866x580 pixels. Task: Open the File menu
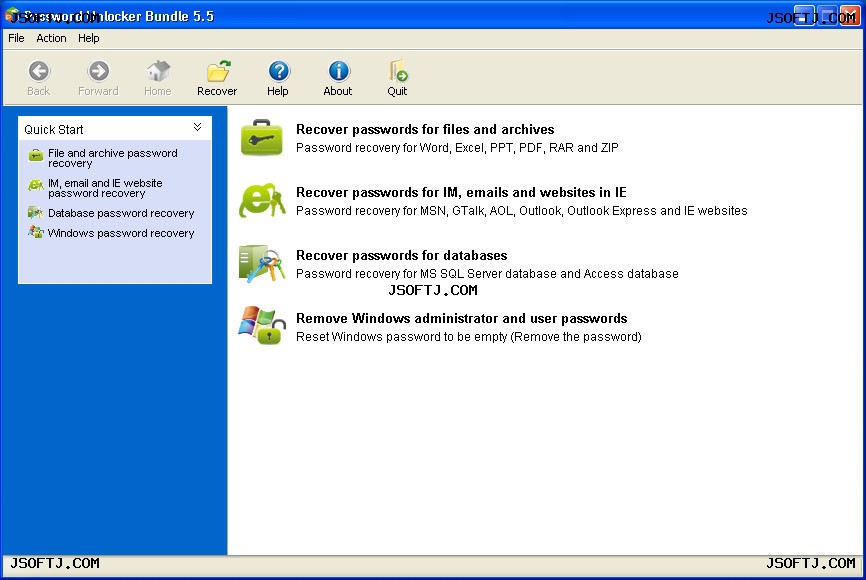(x=16, y=38)
